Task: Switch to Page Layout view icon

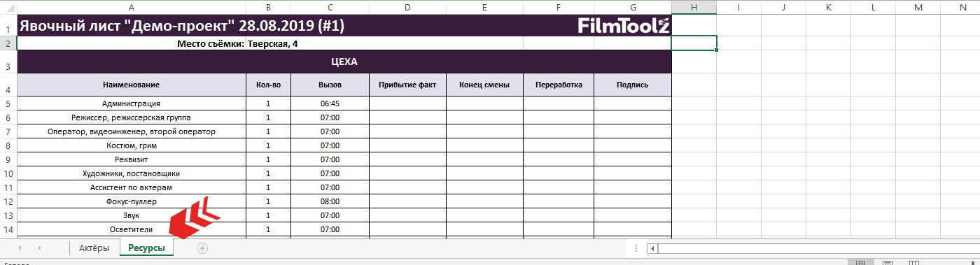Action: tap(888, 263)
